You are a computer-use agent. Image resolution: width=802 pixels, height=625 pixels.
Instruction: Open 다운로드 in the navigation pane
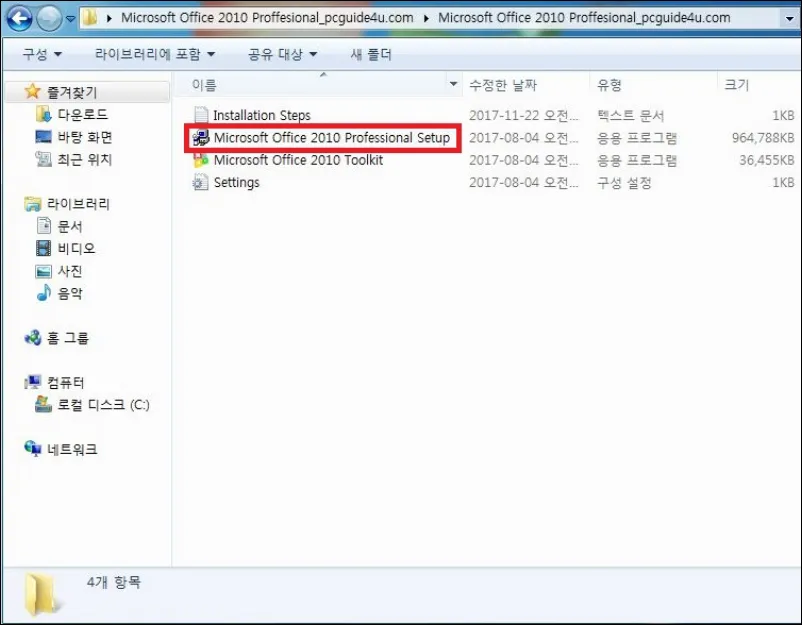coord(82,115)
